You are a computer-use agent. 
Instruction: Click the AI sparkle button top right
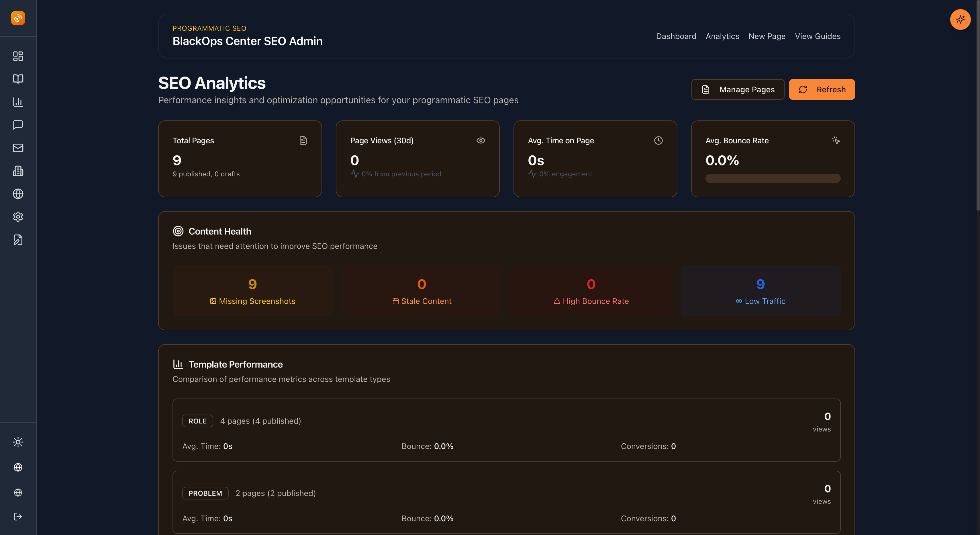pos(960,19)
